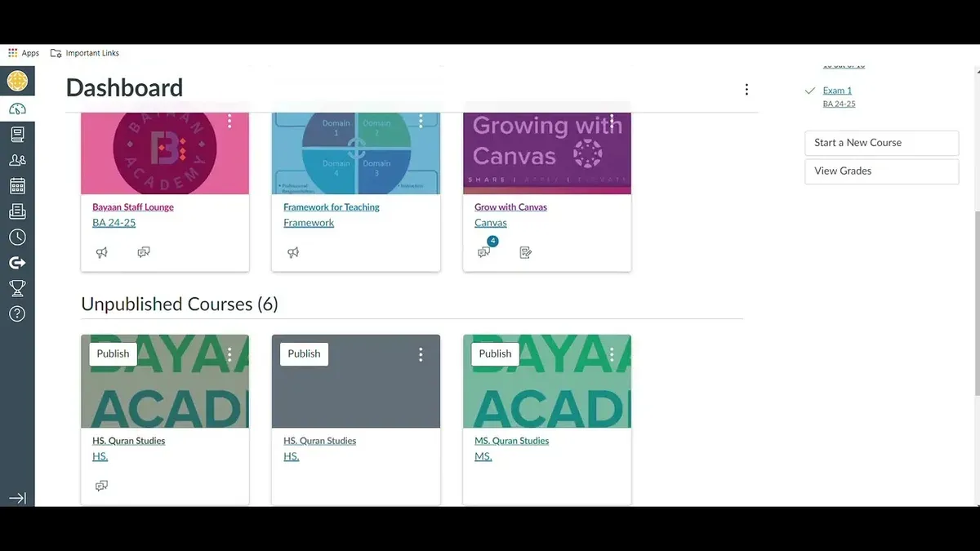
Task: Open Grow with Canvas discussions icon with badge
Action: (485, 251)
